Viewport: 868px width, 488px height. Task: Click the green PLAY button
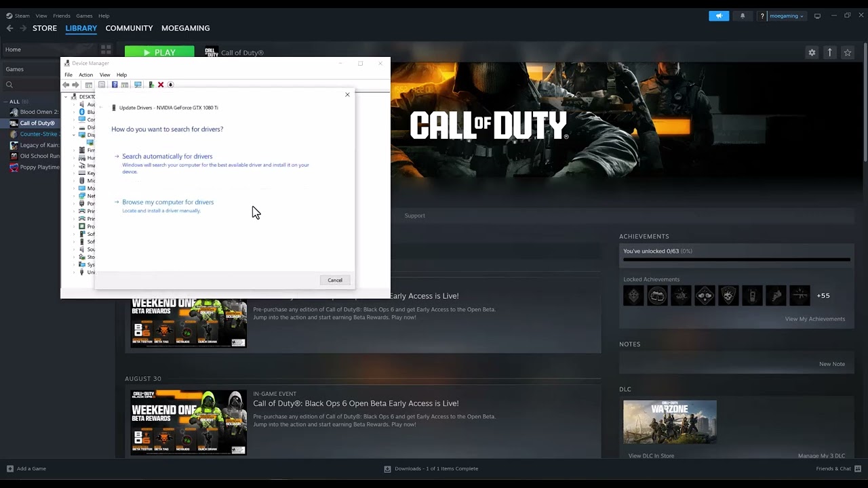[x=159, y=52]
